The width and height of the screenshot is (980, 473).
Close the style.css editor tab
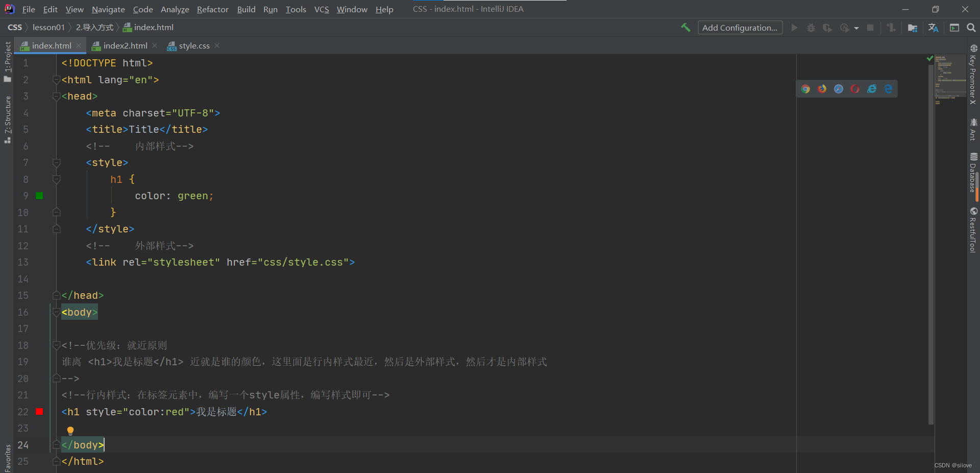pyautogui.click(x=216, y=45)
